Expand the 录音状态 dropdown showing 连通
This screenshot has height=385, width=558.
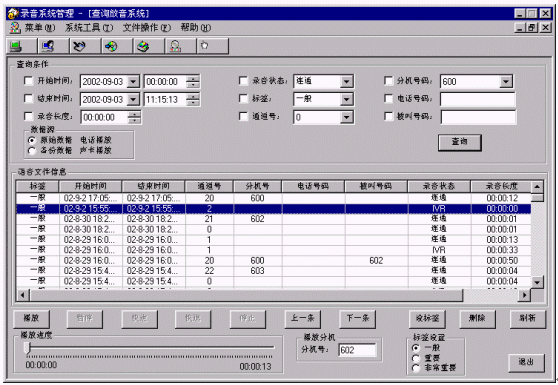point(346,81)
